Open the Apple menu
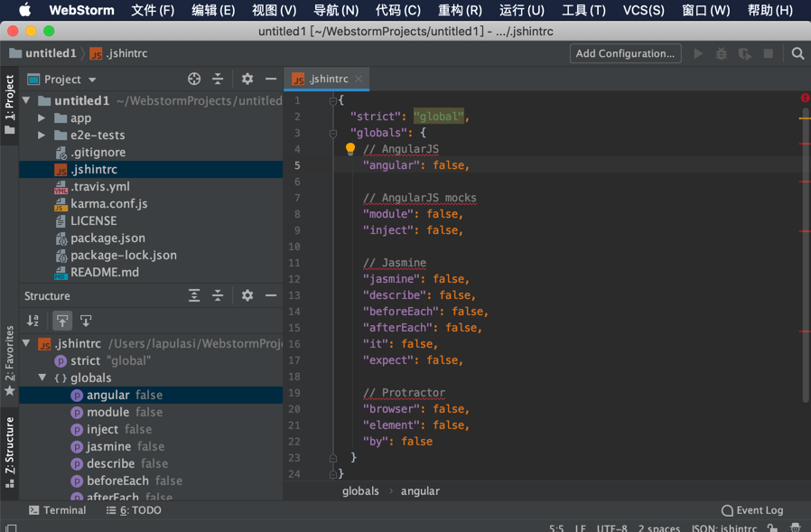 coord(24,10)
